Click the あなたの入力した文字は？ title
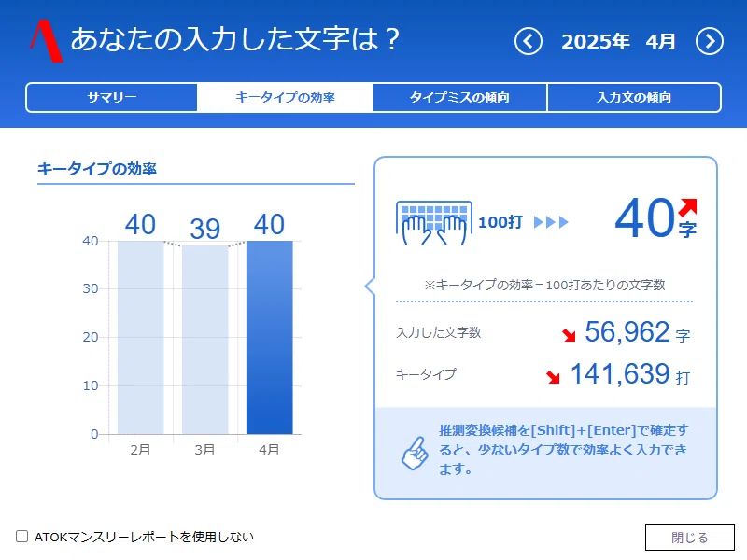747x560 pixels. (x=235, y=39)
